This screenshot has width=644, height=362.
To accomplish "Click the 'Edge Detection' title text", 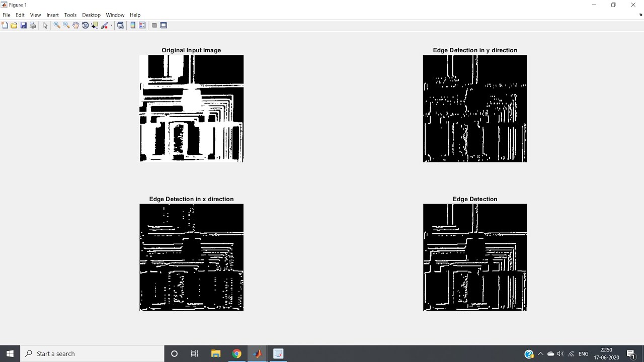I will (x=475, y=199).
